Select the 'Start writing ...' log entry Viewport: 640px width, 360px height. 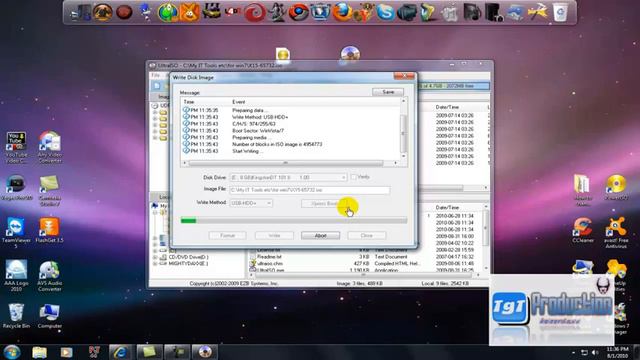pyautogui.click(x=247, y=151)
